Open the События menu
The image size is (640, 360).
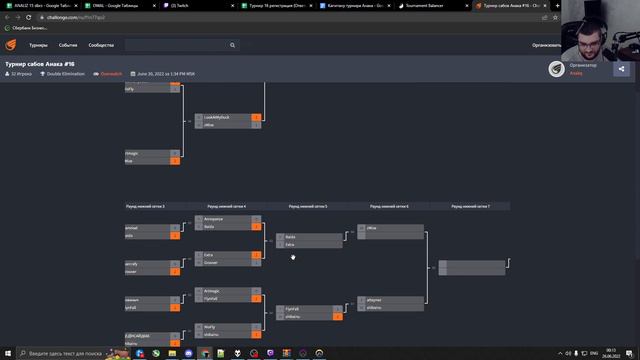pos(68,45)
